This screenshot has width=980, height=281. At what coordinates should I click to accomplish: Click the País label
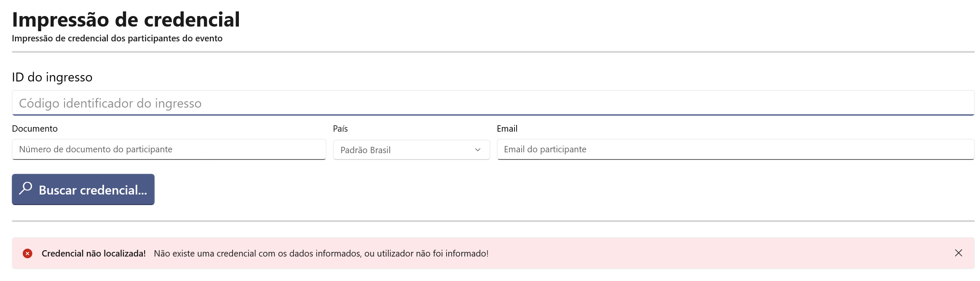click(x=340, y=129)
